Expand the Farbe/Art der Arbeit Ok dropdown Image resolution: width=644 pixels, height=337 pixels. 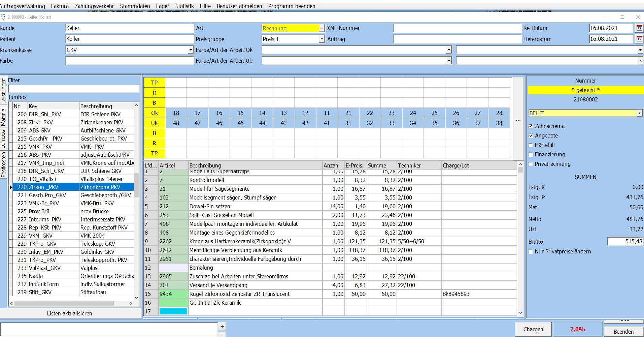tap(449, 50)
